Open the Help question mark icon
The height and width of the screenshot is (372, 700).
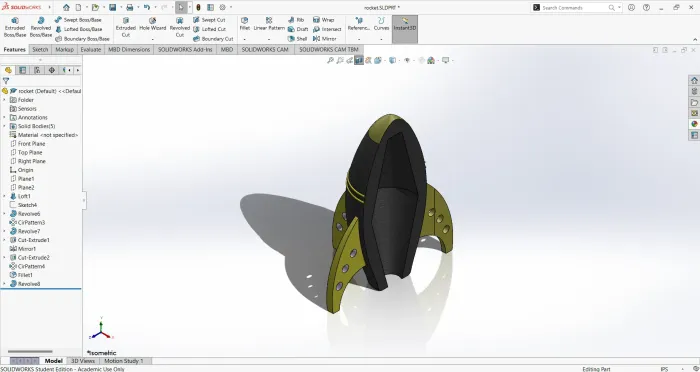[646, 8]
